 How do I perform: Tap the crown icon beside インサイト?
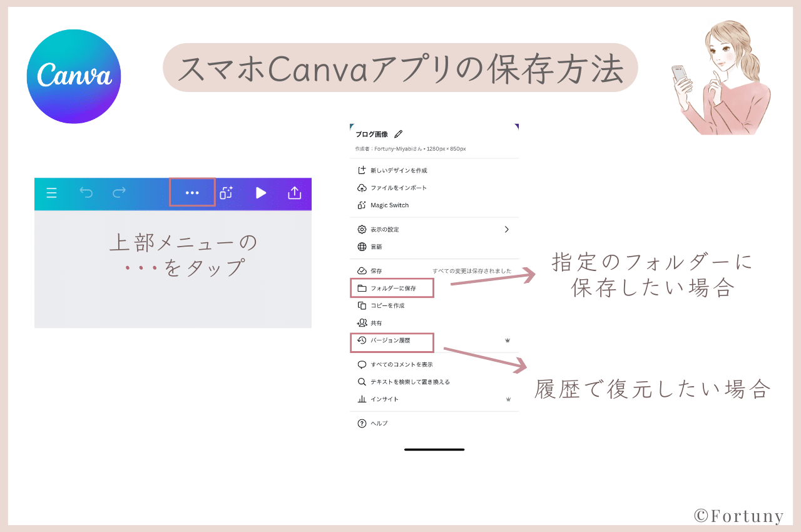click(x=508, y=399)
